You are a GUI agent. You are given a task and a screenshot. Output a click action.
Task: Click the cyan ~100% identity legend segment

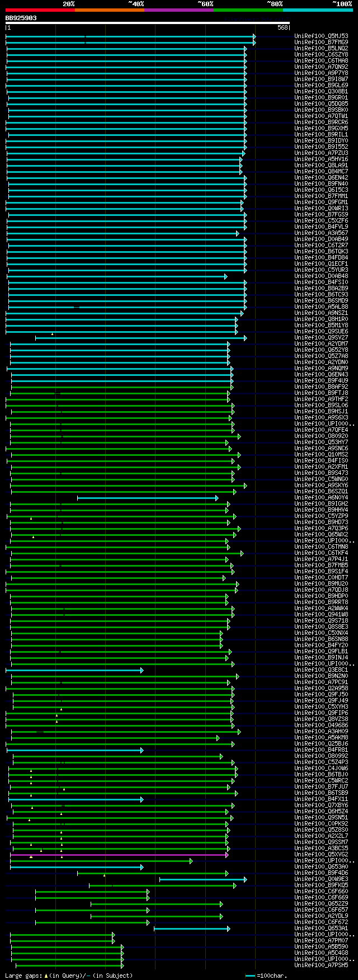[x=318, y=10]
